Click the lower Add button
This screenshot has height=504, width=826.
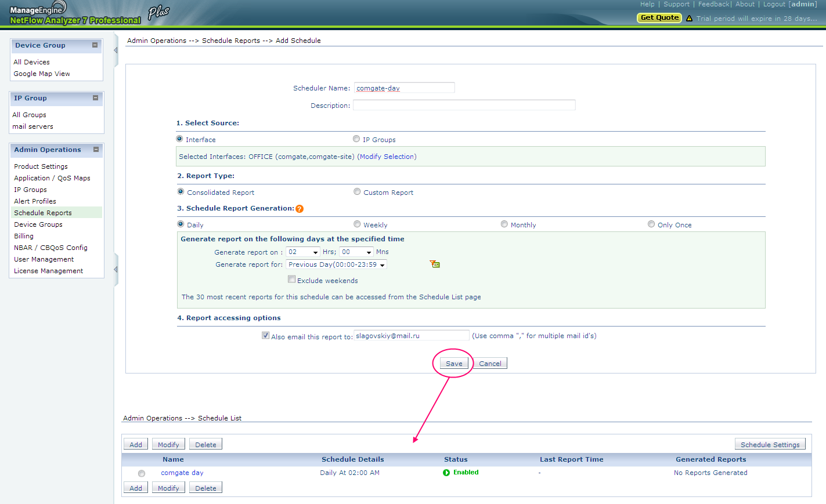[136, 488]
